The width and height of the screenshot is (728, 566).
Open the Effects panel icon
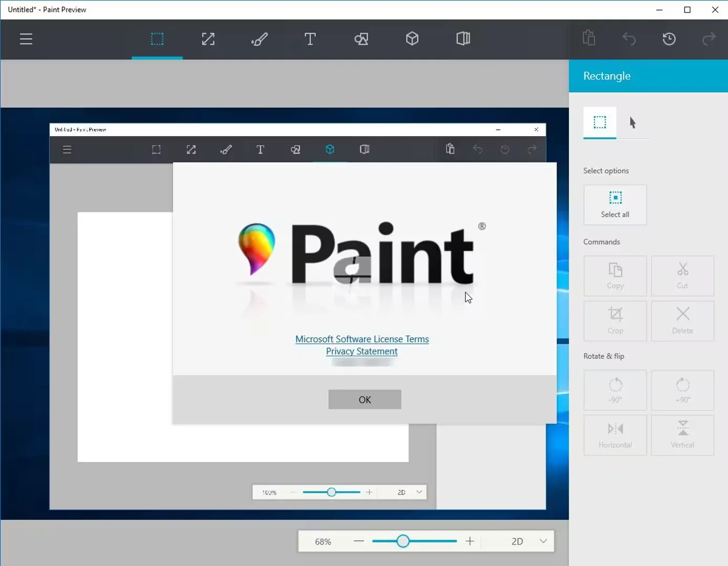(x=463, y=39)
